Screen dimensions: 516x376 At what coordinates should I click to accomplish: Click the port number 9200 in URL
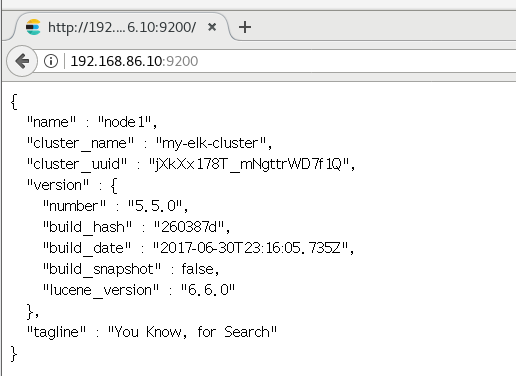(182, 61)
